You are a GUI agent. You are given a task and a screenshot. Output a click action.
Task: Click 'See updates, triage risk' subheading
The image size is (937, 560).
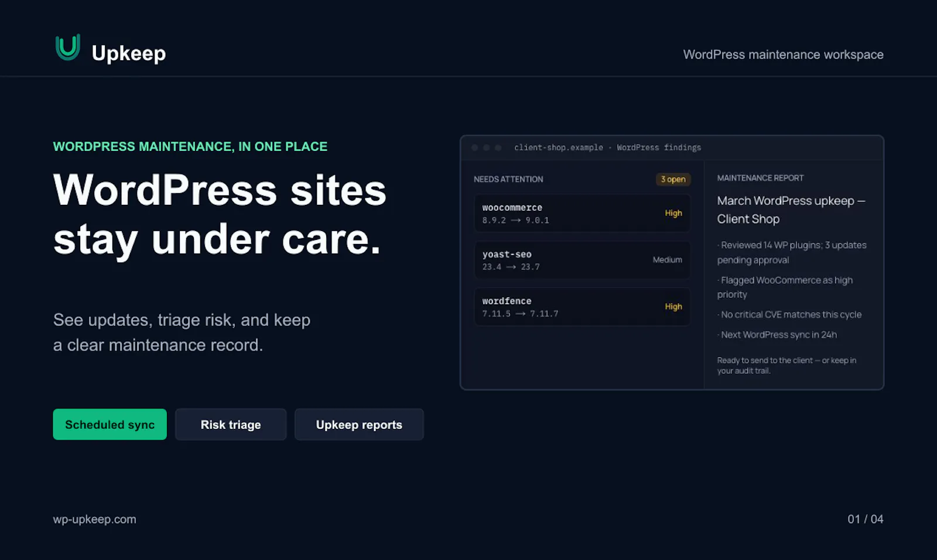click(182, 332)
